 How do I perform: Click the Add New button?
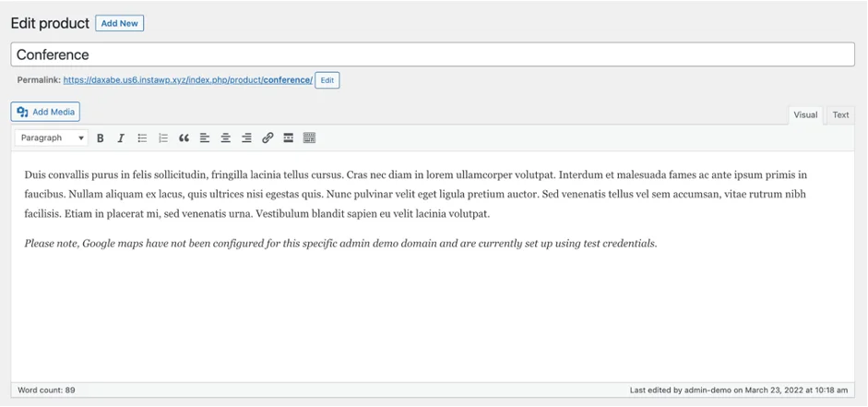tap(120, 23)
